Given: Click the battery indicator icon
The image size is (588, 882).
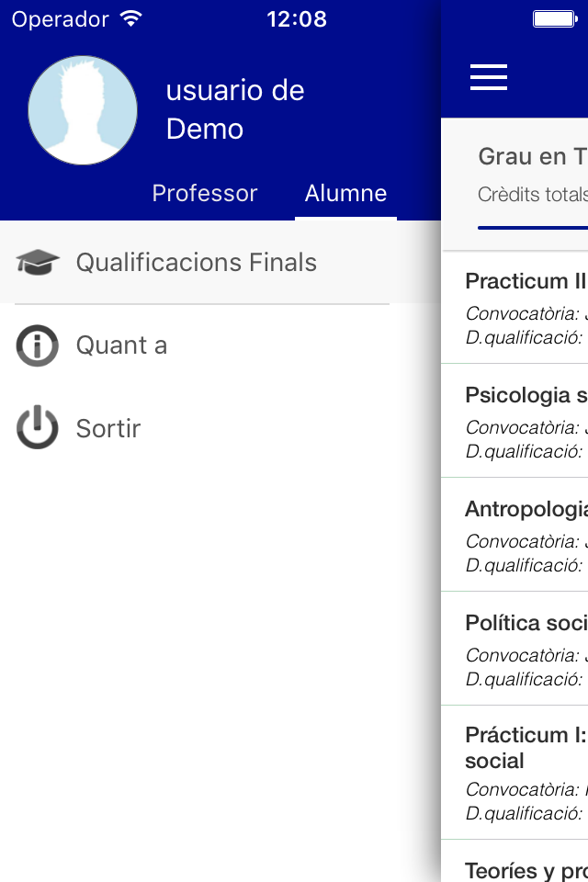Looking at the screenshot, I should tap(555, 19).
